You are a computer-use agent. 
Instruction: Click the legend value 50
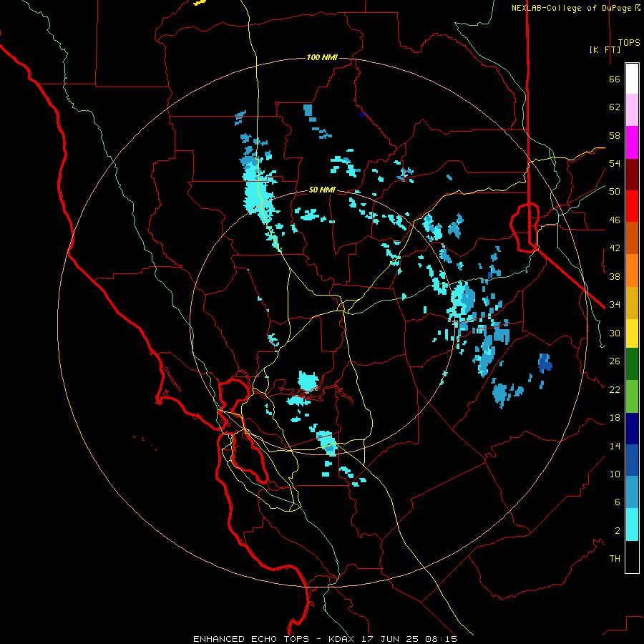615,191
